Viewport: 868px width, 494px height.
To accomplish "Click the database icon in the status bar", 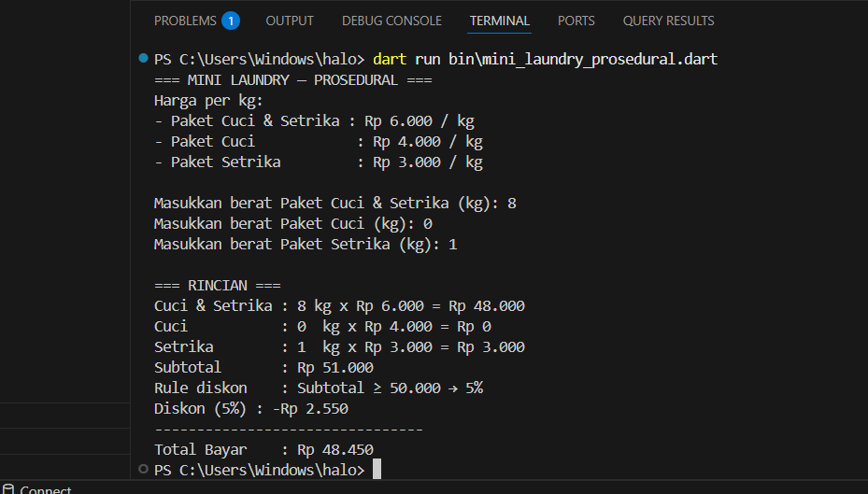I will tap(8, 488).
